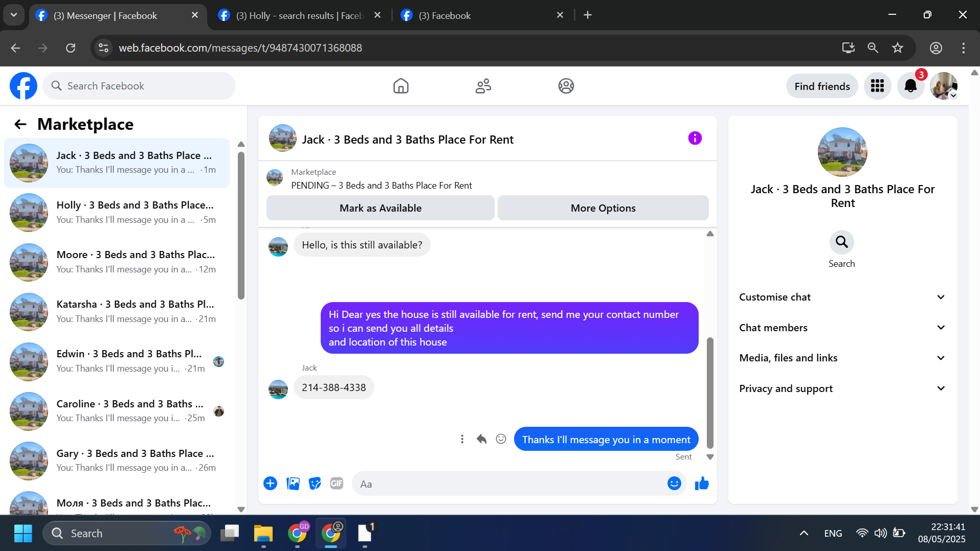Choose a GIF icon in composer

[337, 484]
